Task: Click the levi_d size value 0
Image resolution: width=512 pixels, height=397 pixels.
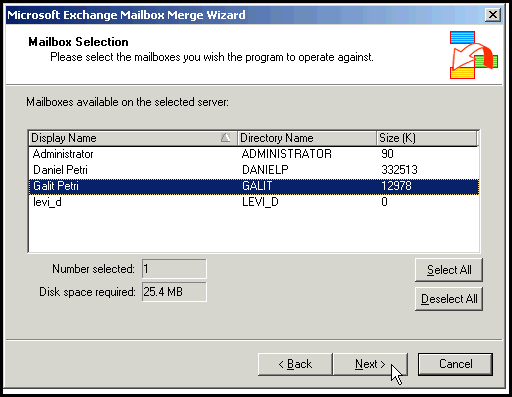Action: (384, 202)
